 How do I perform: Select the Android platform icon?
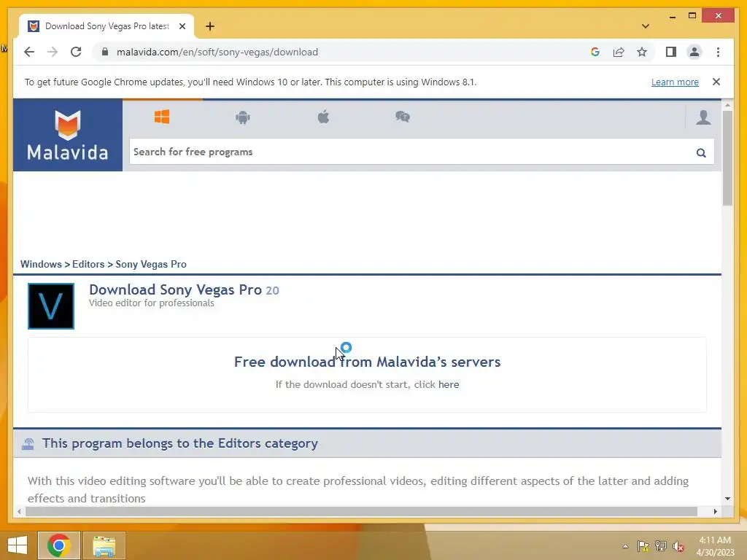pyautogui.click(x=243, y=117)
